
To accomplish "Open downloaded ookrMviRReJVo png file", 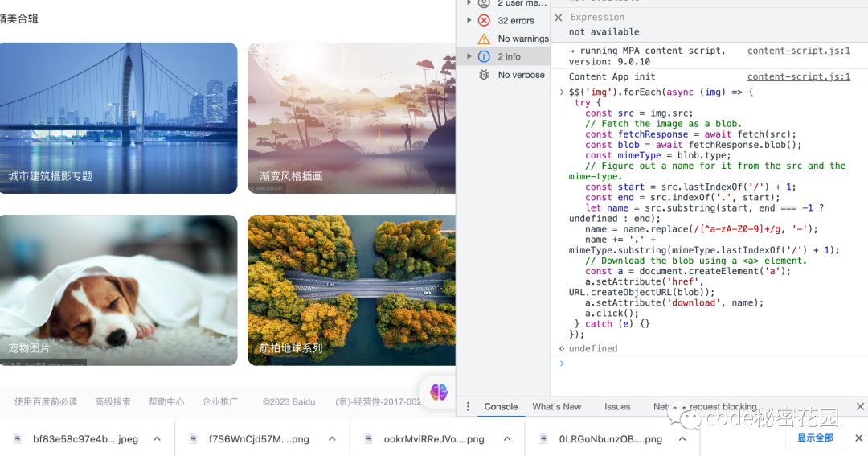I will [x=434, y=439].
